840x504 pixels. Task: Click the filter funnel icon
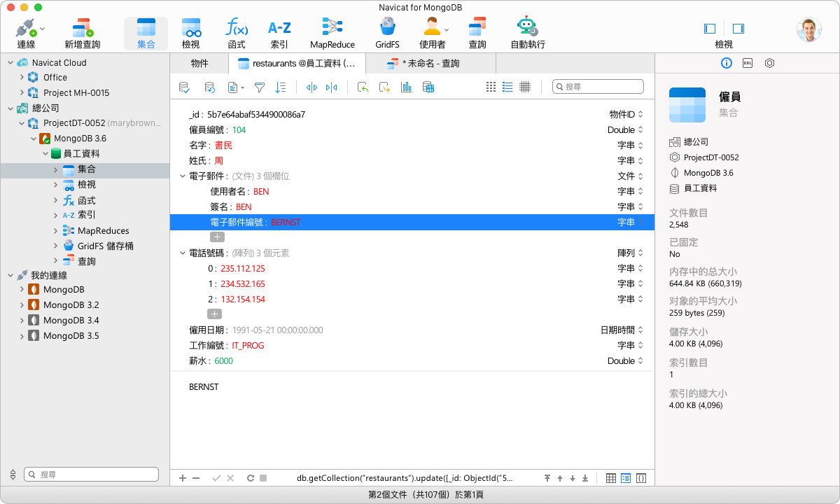(x=260, y=87)
